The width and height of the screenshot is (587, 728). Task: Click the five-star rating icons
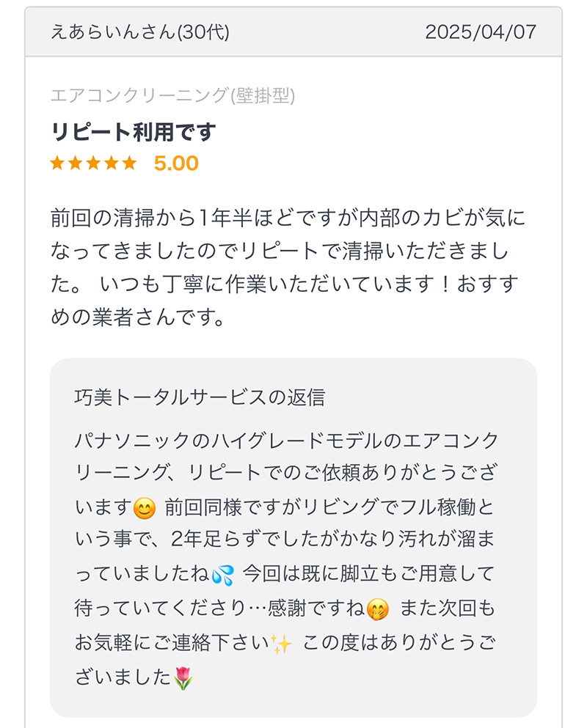coord(93,163)
